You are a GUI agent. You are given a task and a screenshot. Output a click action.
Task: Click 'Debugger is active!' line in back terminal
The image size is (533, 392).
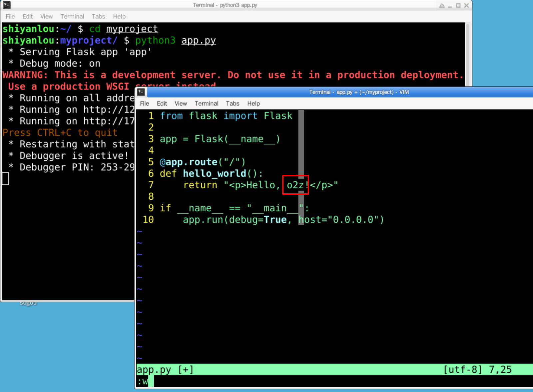coord(68,156)
